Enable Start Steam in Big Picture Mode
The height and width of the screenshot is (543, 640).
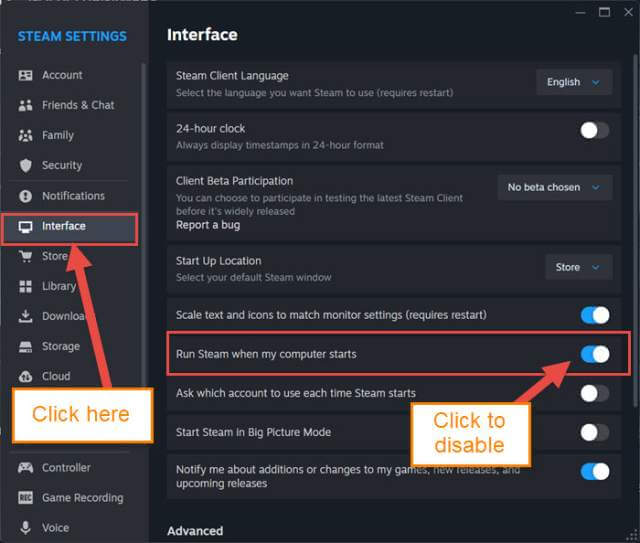click(595, 432)
